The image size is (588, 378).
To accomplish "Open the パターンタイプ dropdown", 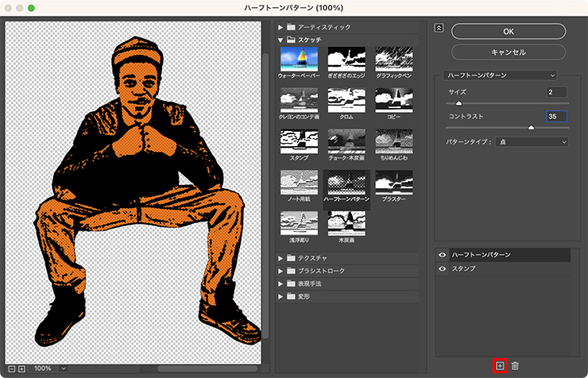I will click(532, 142).
